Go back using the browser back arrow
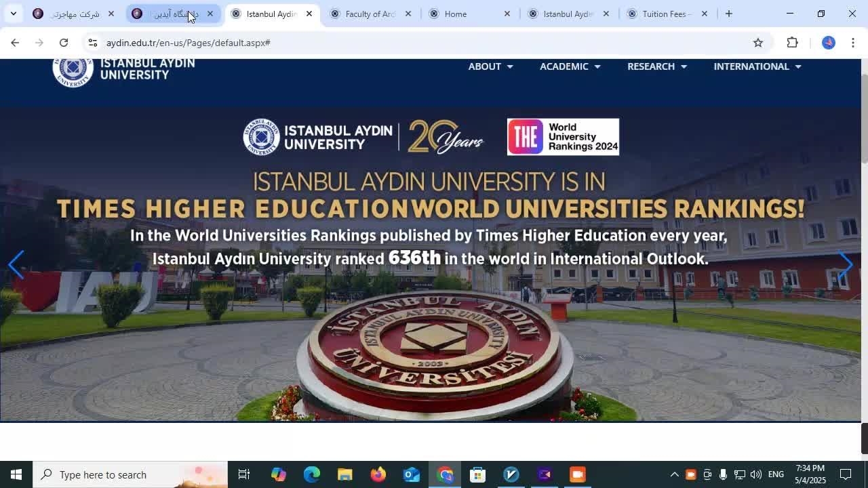 click(x=15, y=43)
